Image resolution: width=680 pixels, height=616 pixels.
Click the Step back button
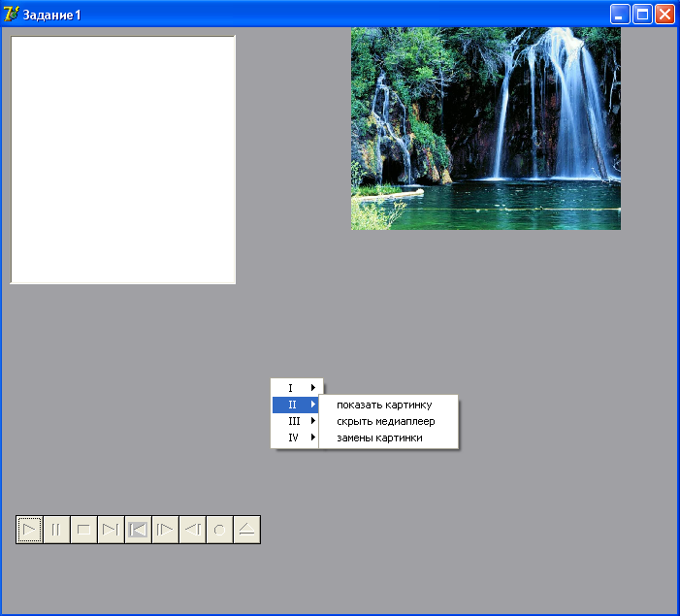192,530
